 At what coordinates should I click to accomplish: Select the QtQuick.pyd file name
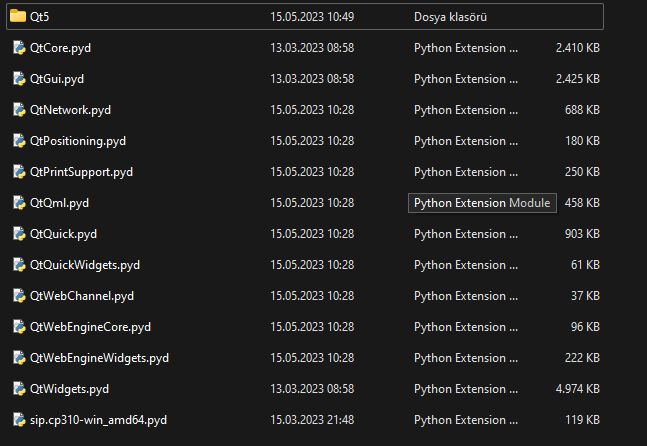point(63,234)
